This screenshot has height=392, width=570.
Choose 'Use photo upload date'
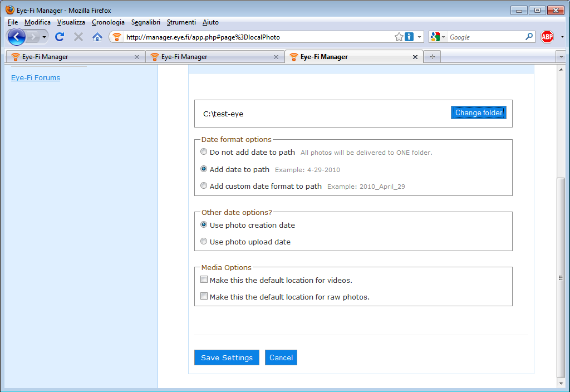click(204, 241)
